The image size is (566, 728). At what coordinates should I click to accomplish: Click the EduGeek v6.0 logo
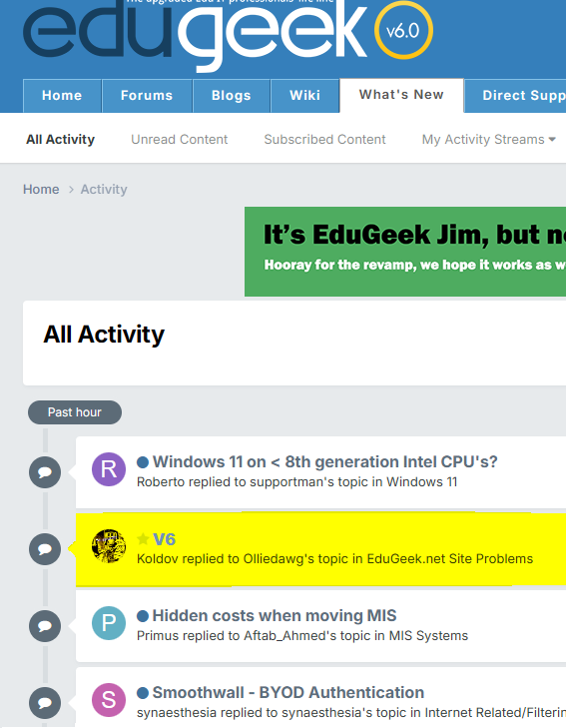coord(228,33)
